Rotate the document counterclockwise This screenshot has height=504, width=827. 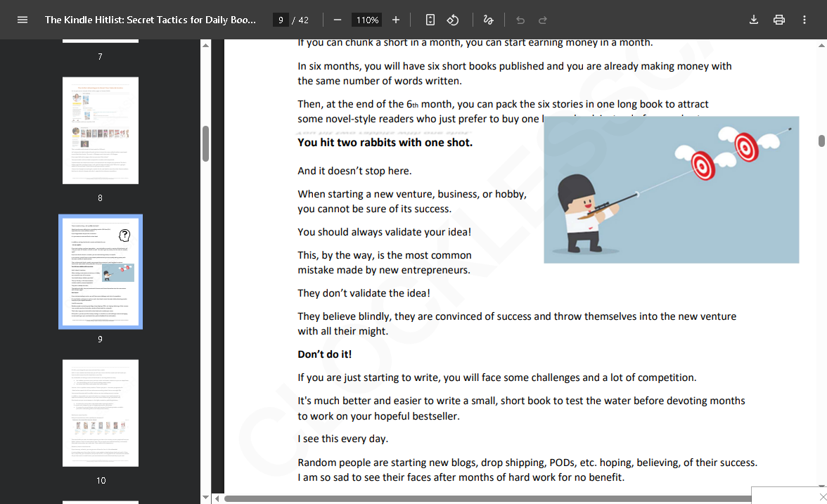pos(454,20)
